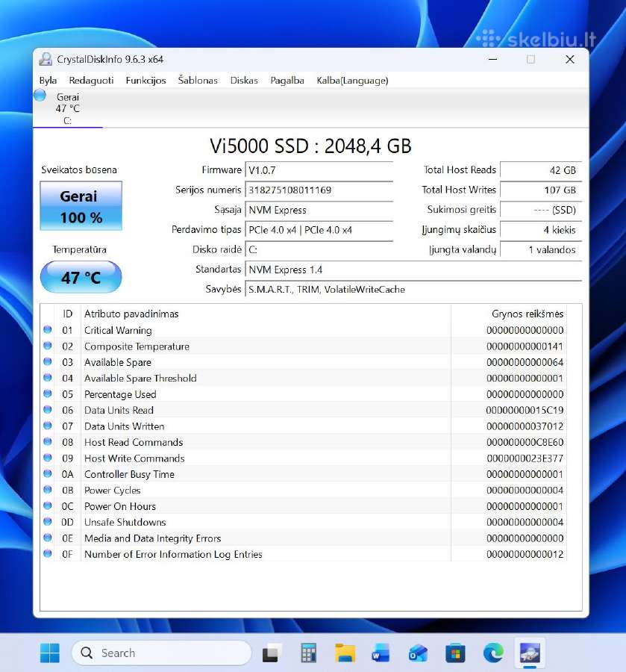
Task: Open the Pagalba menu
Action: pos(287,81)
